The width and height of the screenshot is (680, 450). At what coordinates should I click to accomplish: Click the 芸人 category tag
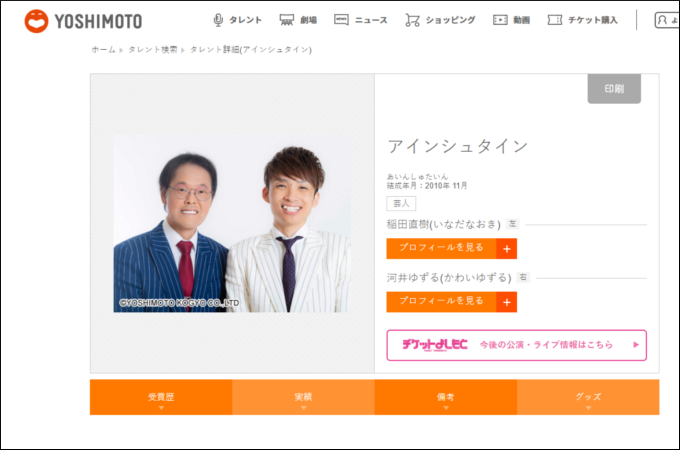[x=401, y=203]
